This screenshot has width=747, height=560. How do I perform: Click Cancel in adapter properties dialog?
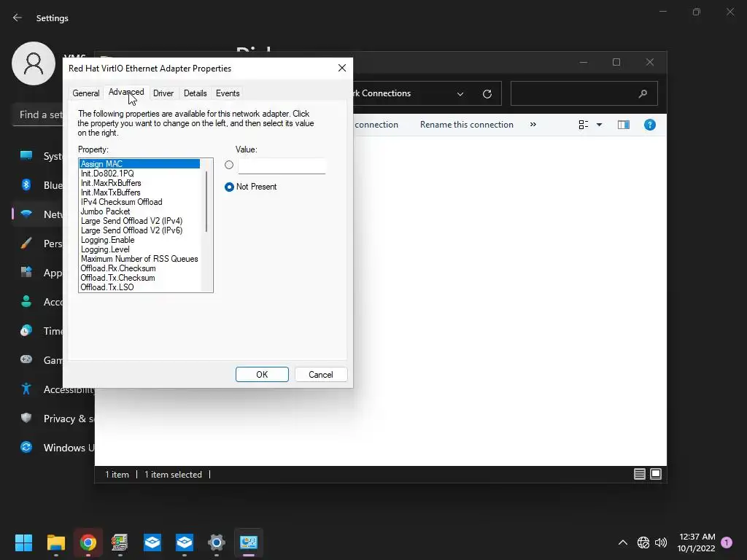321,375
